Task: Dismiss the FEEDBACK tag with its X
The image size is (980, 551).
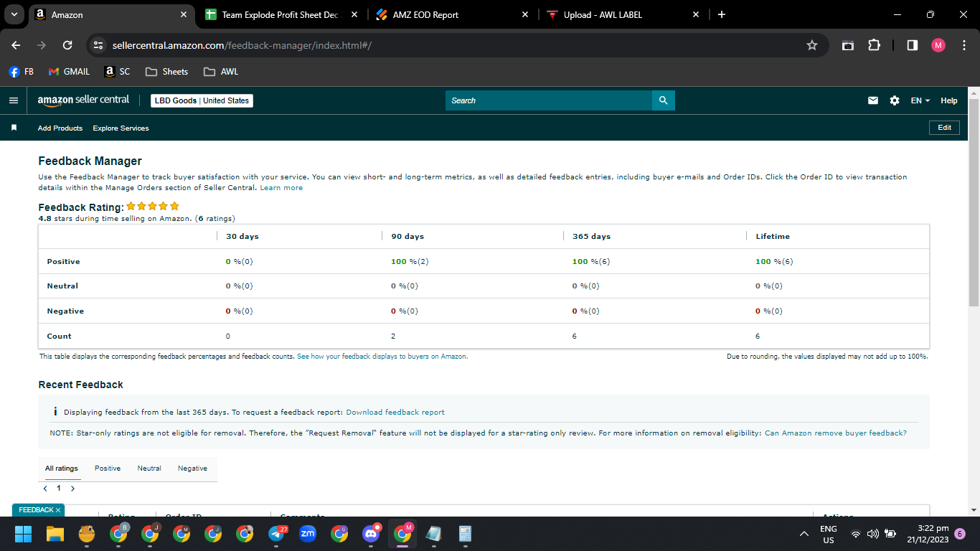Action: pyautogui.click(x=58, y=510)
